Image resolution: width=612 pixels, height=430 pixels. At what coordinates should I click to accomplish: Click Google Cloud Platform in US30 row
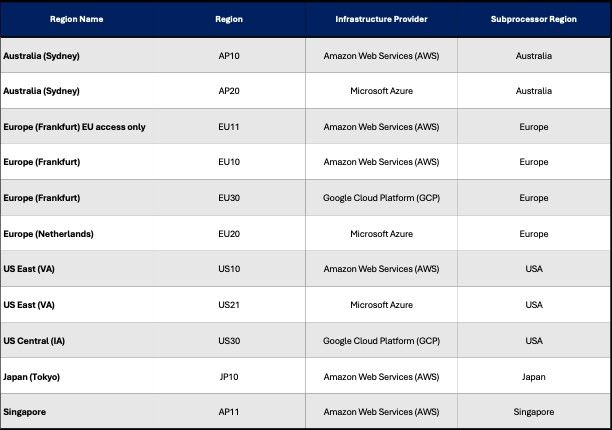coord(381,341)
